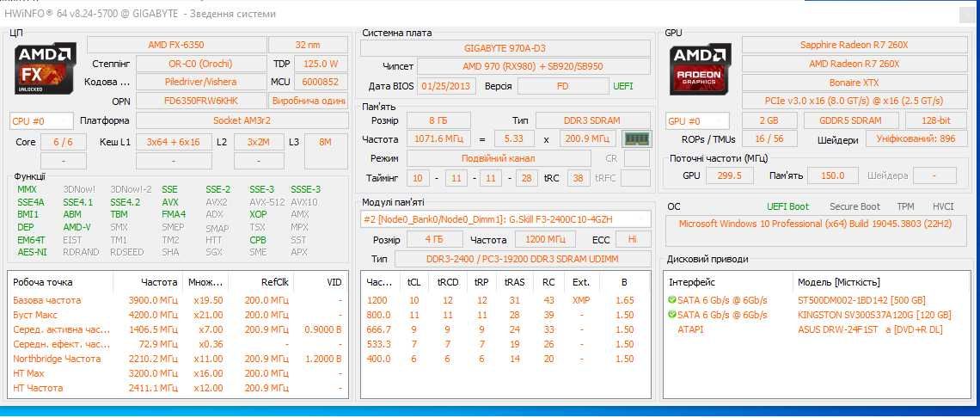The height and width of the screenshot is (418, 980).
Task: Click the Sapphire Radeon R7 260X field
Action: [854, 45]
